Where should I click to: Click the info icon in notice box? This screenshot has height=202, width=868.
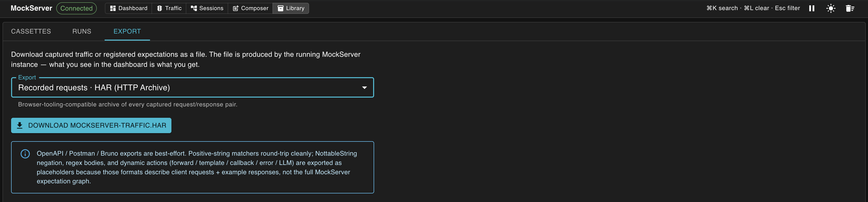(25, 154)
